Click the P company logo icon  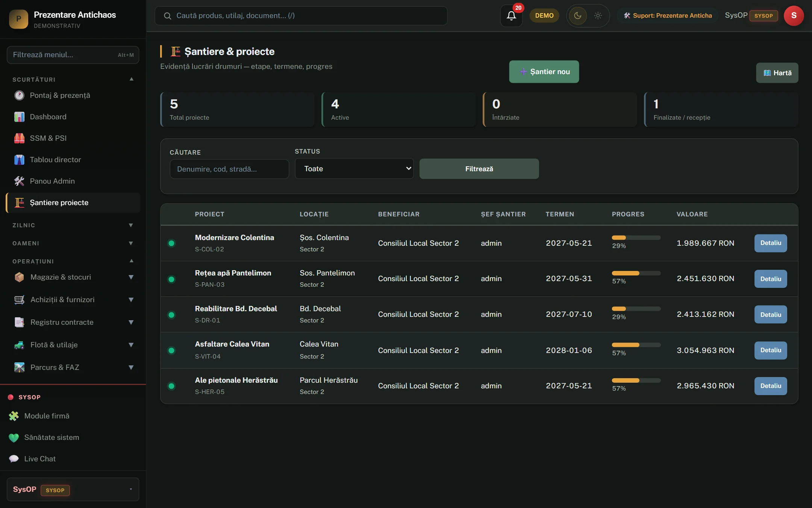click(x=18, y=19)
